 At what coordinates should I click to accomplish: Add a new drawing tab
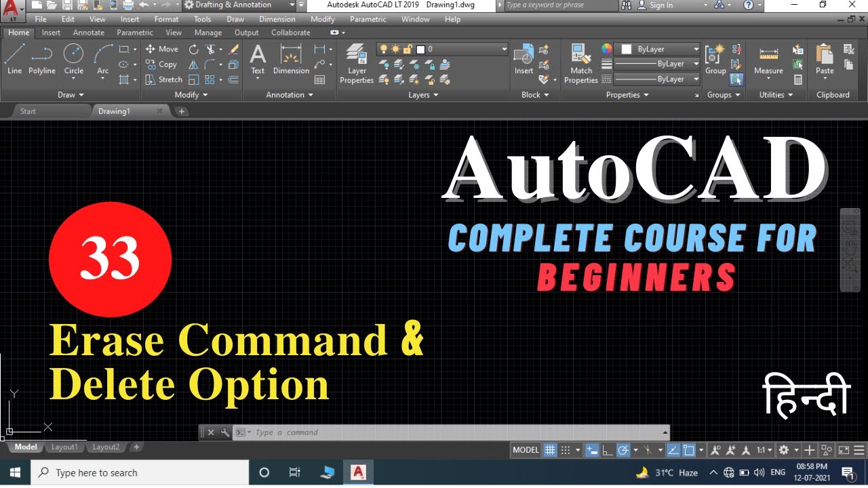point(182,111)
